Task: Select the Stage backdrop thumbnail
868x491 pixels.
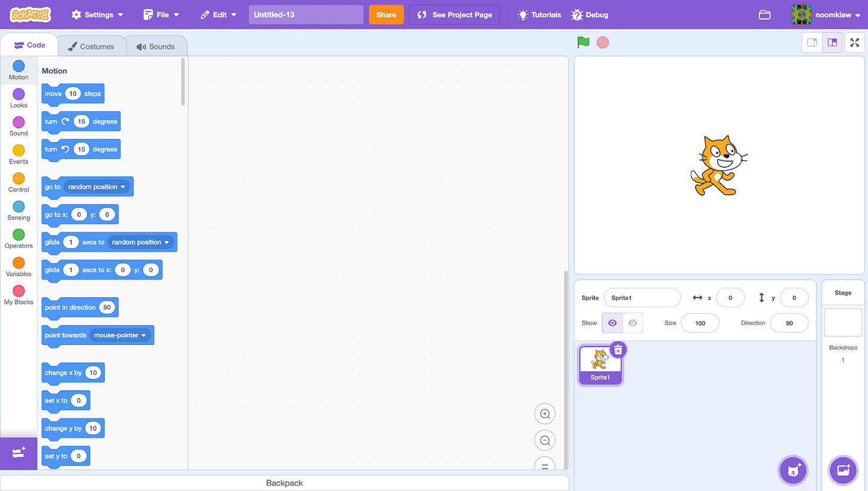Action: coord(843,322)
